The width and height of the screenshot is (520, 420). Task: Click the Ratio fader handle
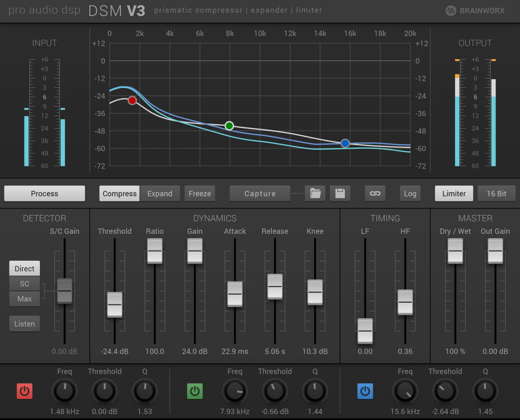point(155,251)
